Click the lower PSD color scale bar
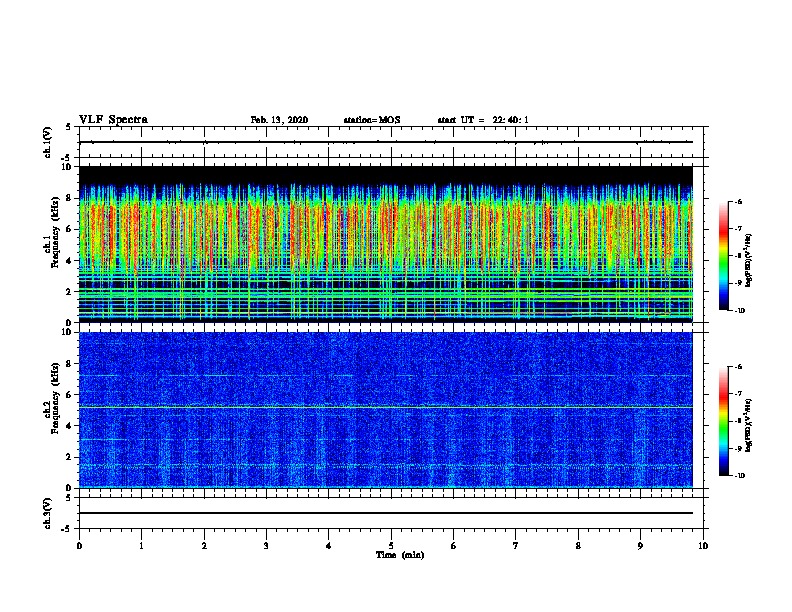 [724, 421]
